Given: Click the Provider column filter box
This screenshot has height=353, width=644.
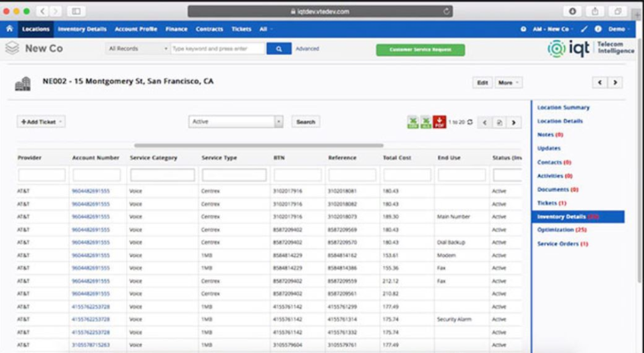Looking at the screenshot, I should [42, 175].
